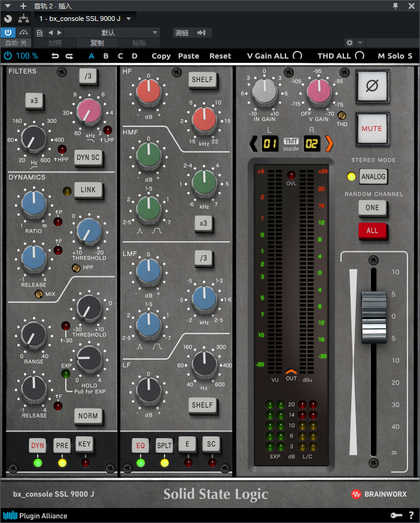The image size is (420, 523).
Task: Select preset bank C
Action: point(120,56)
